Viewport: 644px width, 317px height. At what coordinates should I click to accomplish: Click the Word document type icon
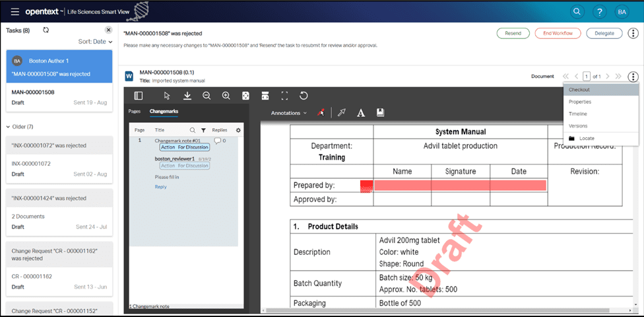(129, 76)
